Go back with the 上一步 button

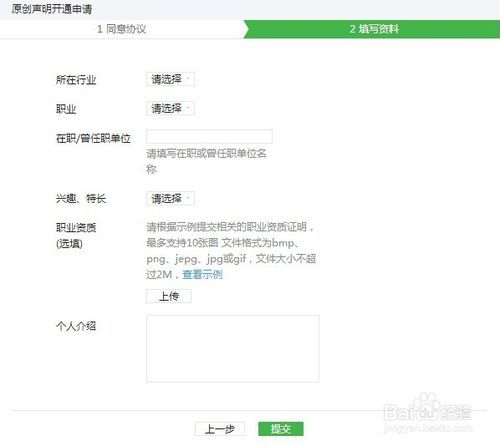click(220, 429)
